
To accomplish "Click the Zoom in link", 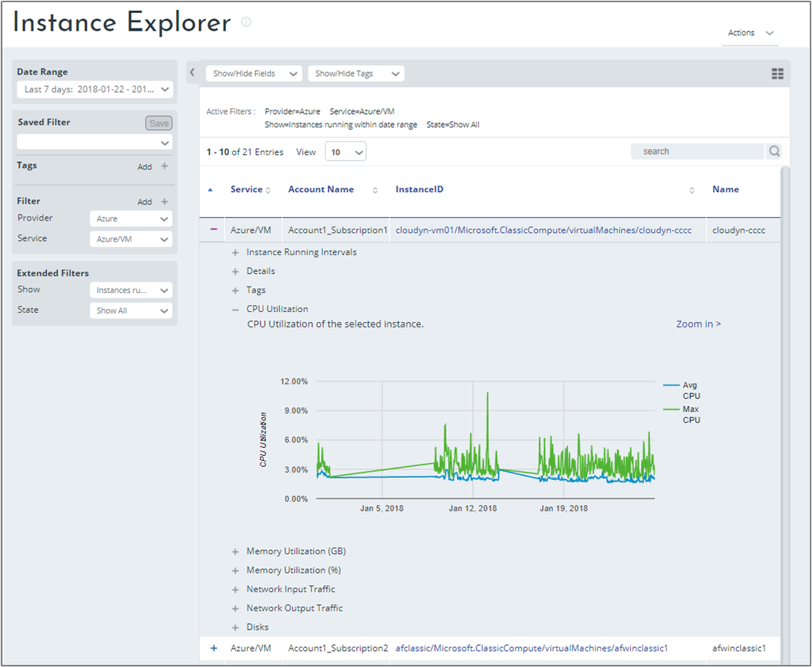I will [698, 324].
